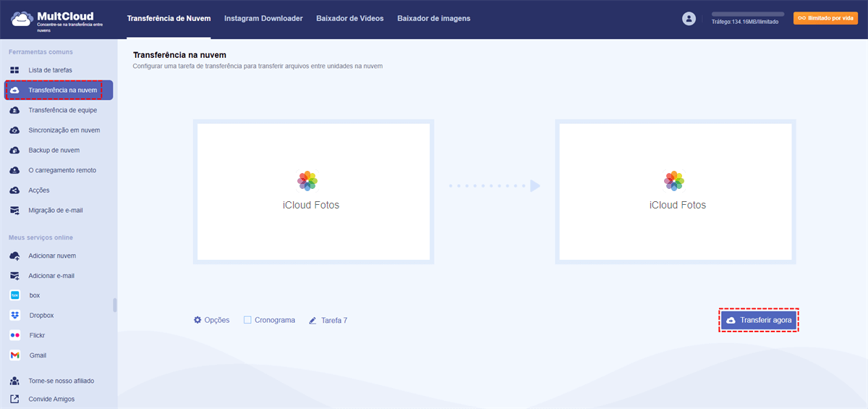Open the Convide Amigos link
The image size is (868, 409).
pyautogui.click(x=51, y=399)
